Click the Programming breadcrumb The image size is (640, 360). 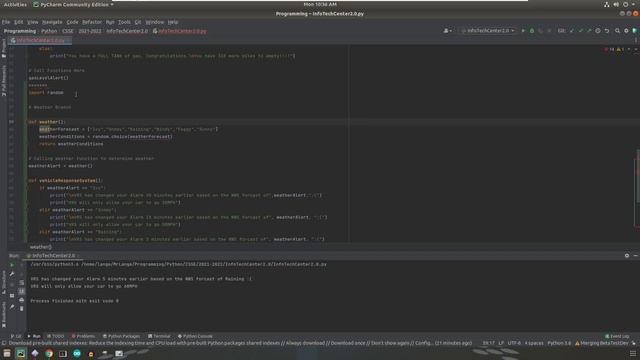pyautogui.click(x=20, y=31)
